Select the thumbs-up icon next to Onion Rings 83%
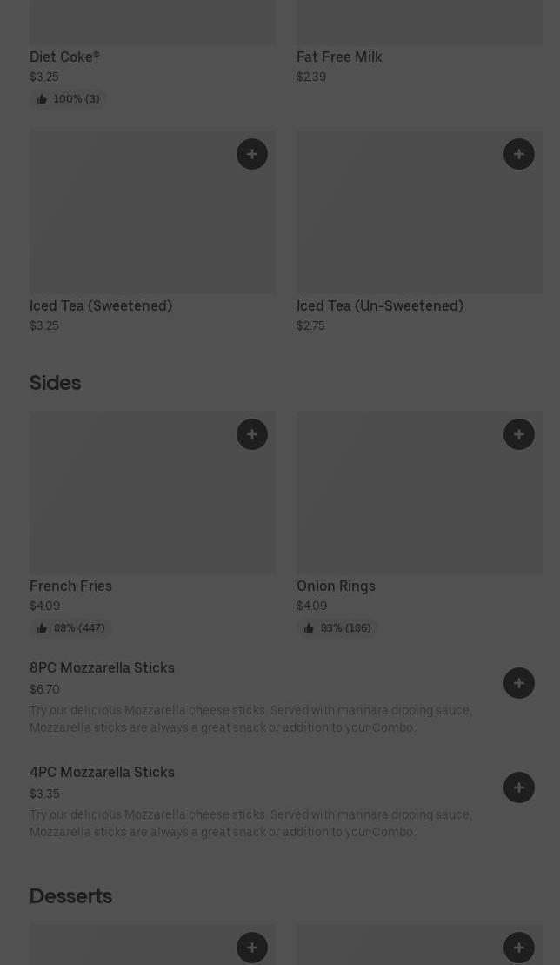The image size is (560, 965). (309, 628)
